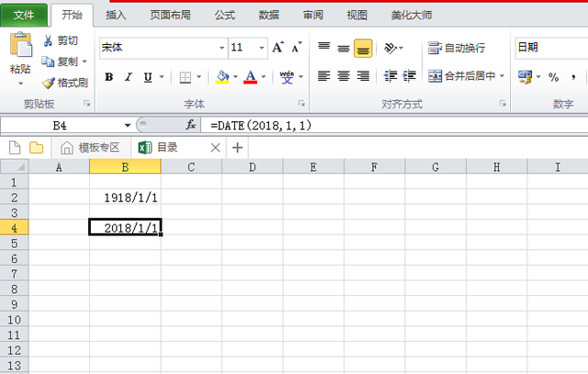588x374 pixels.
Task: Set top vertical alignment
Action: coord(324,48)
